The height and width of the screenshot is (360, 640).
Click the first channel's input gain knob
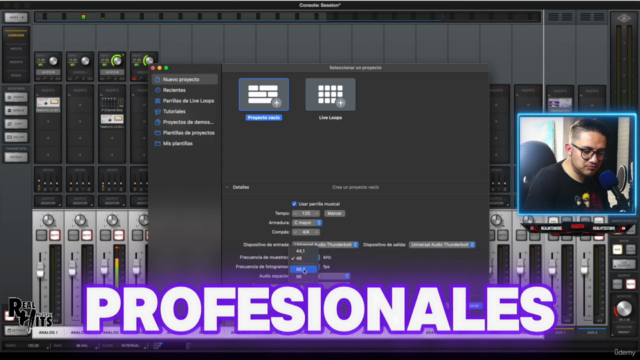pyautogui.click(x=53, y=61)
